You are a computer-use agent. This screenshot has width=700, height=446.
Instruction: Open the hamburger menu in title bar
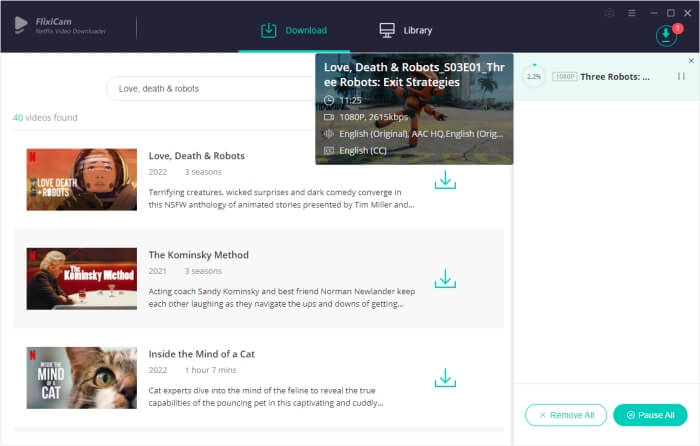pos(631,13)
